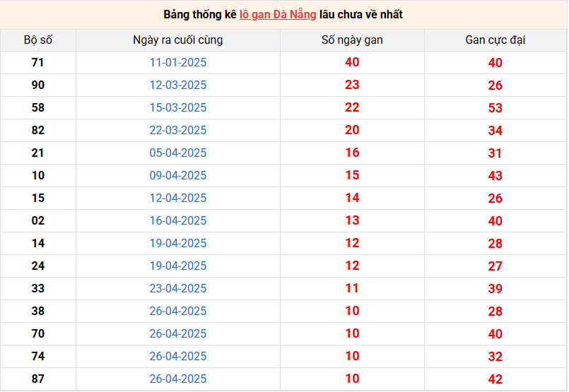Open the date link 11-01-2025
Image resolution: width=569 pixels, height=392 pixels.
[x=178, y=62]
